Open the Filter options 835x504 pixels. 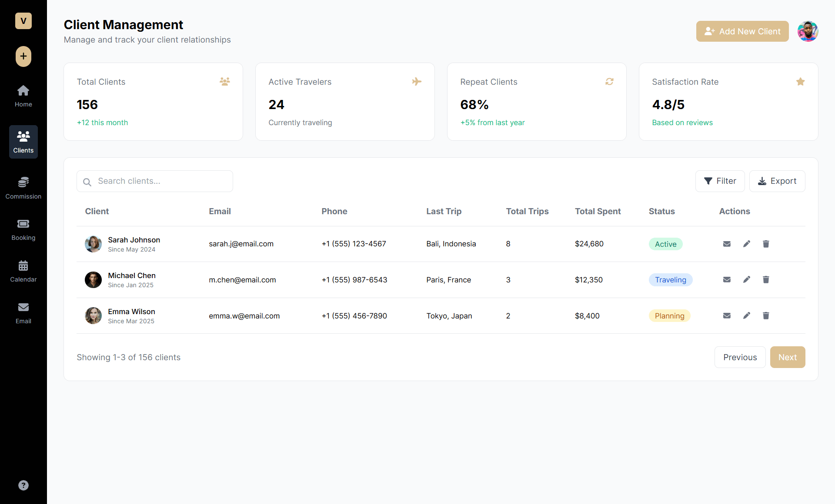pyautogui.click(x=720, y=181)
